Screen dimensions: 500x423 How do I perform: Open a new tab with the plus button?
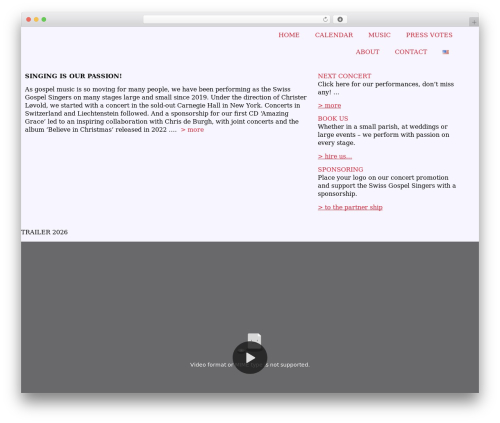click(474, 22)
